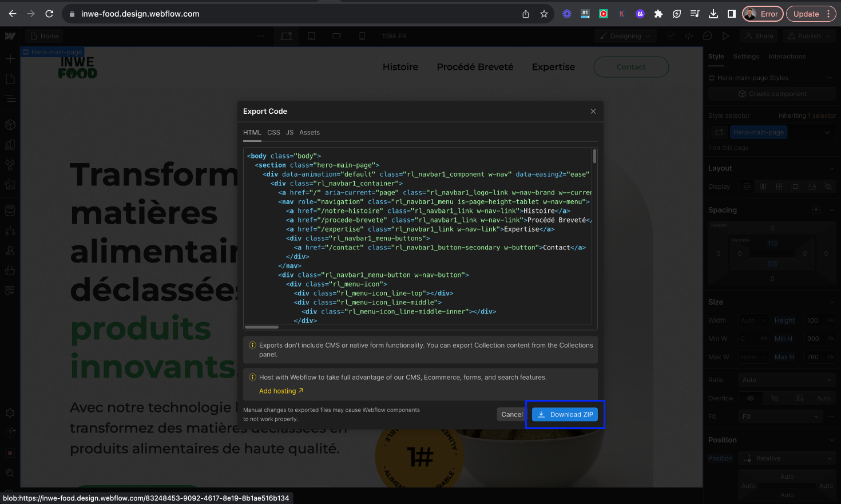
Task: Open the comments bubble icon
Action: coord(708,36)
